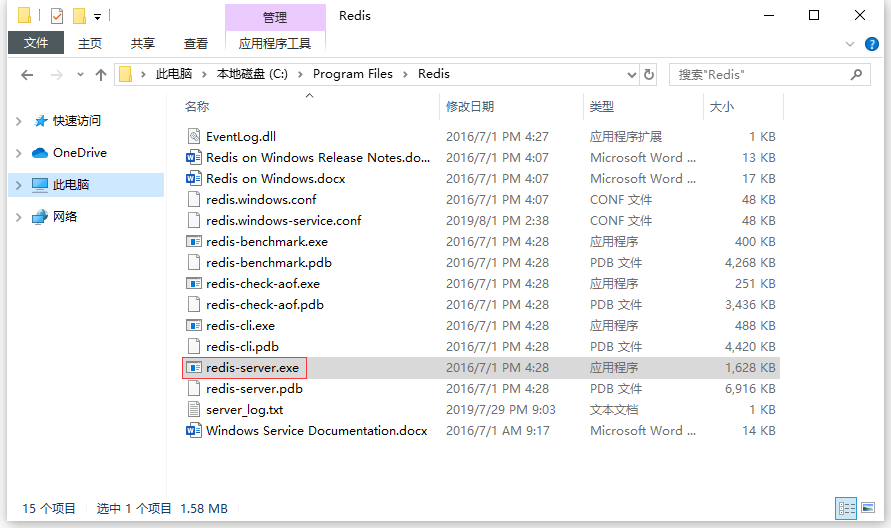Click the EventLog.dll file icon
891x528 pixels.
(194, 136)
